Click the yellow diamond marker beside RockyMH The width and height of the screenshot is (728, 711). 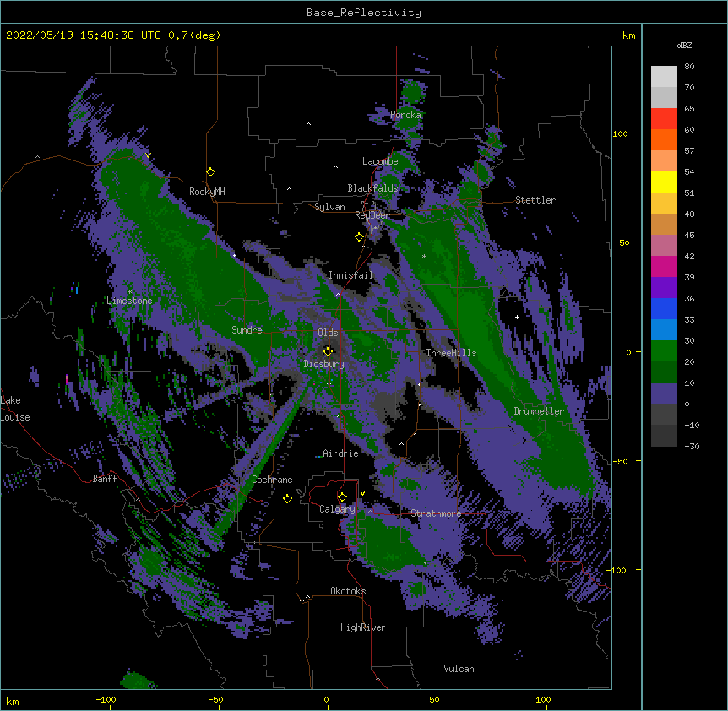211,171
